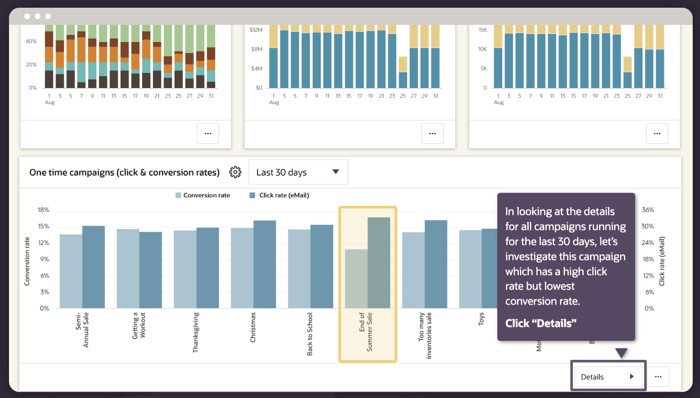
Task: Click the short Aug 25 bar in the 15K chart
Action: tap(628, 72)
